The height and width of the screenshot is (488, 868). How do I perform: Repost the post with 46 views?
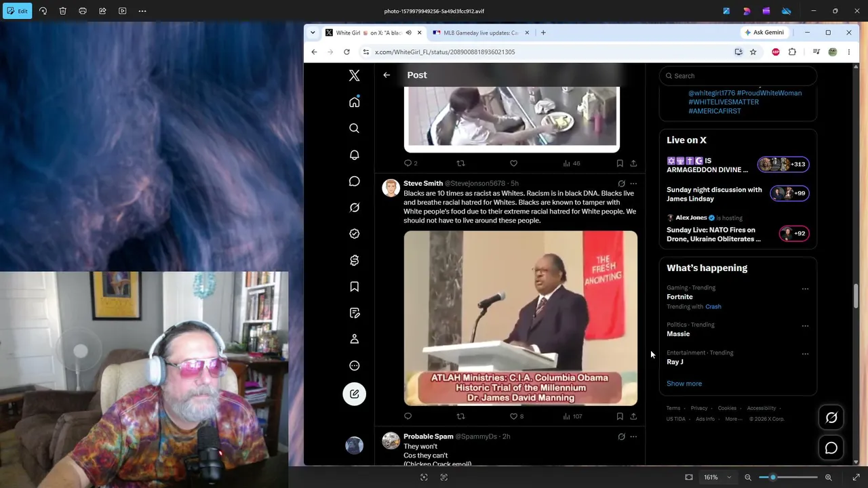coord(460,163)
